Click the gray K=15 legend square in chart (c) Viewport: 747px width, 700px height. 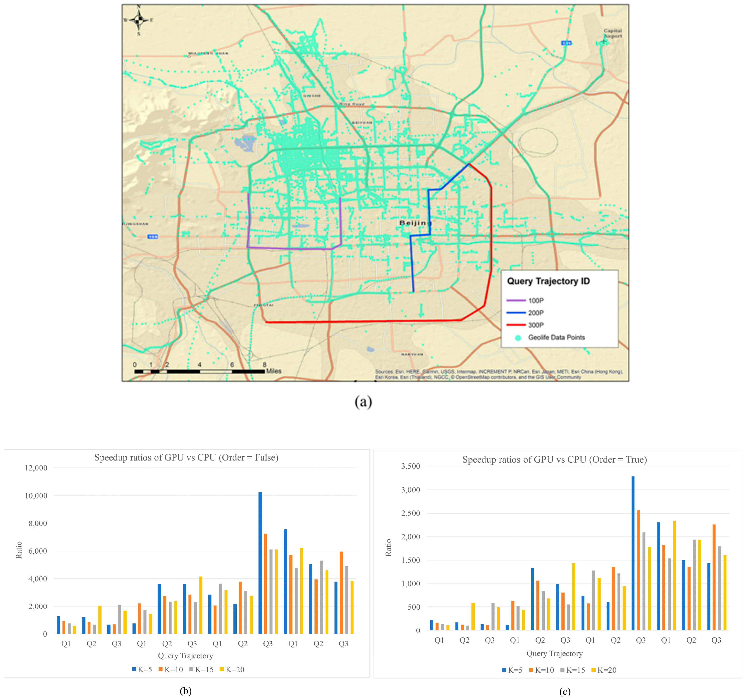[562, 670]
